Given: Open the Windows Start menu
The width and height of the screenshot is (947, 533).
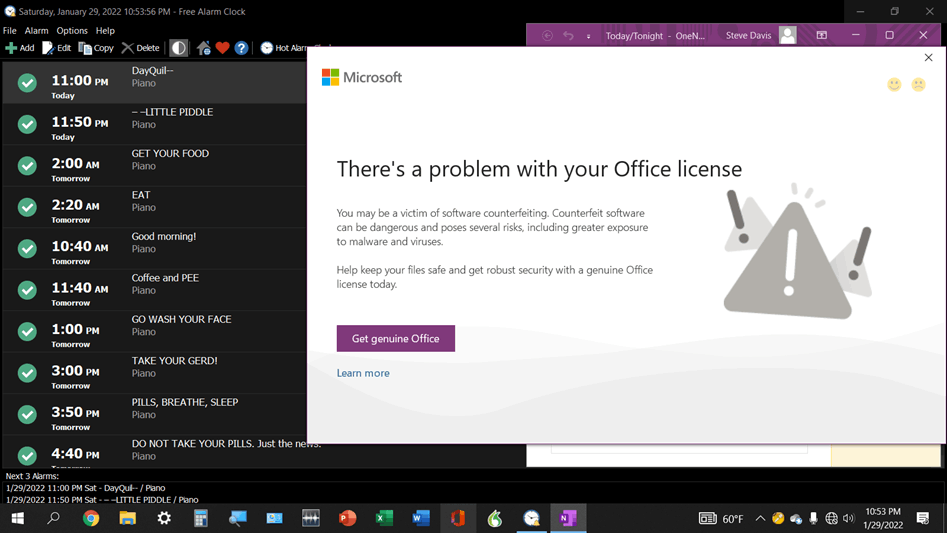Looking at the screenshot, I should tap(18, 518).
